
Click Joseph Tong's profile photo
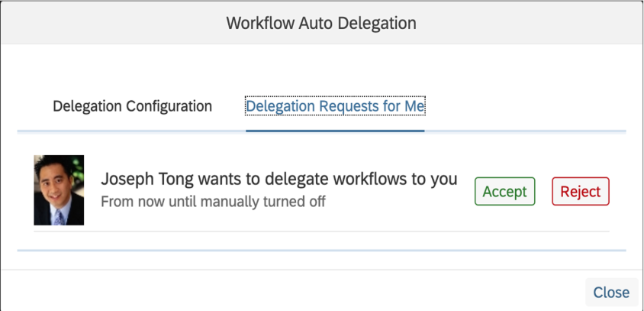(x=59, y=190)
